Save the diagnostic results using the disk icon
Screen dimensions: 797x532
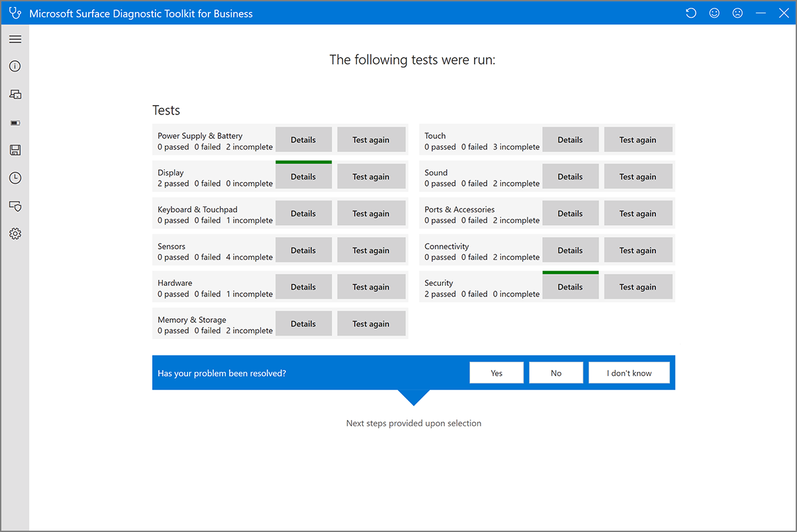(x=15, y=150)
